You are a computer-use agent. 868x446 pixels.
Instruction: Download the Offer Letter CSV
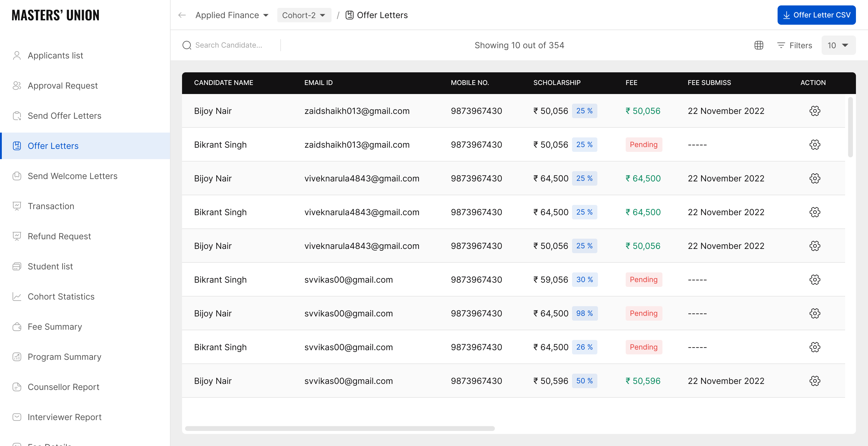pos(816,15)
